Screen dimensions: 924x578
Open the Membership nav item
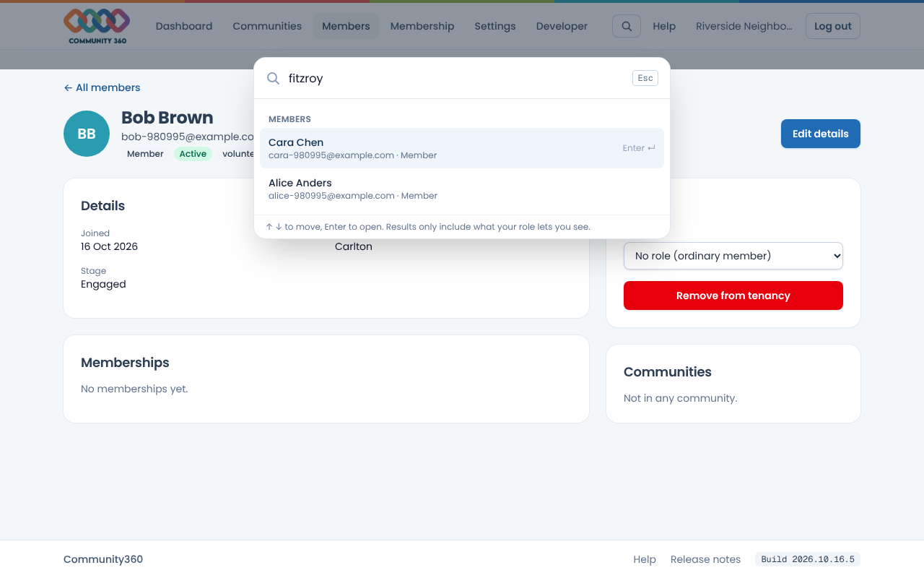click(422, 26)
